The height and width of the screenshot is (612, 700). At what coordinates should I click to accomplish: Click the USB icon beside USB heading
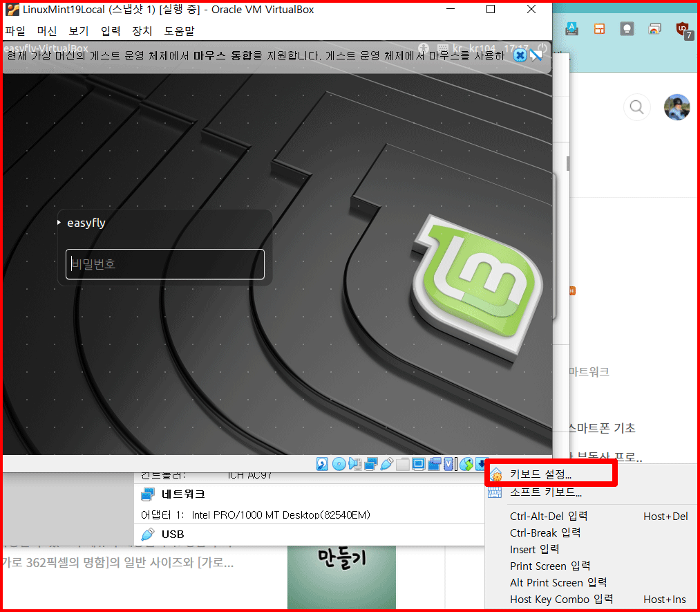(x=148, y=535)
